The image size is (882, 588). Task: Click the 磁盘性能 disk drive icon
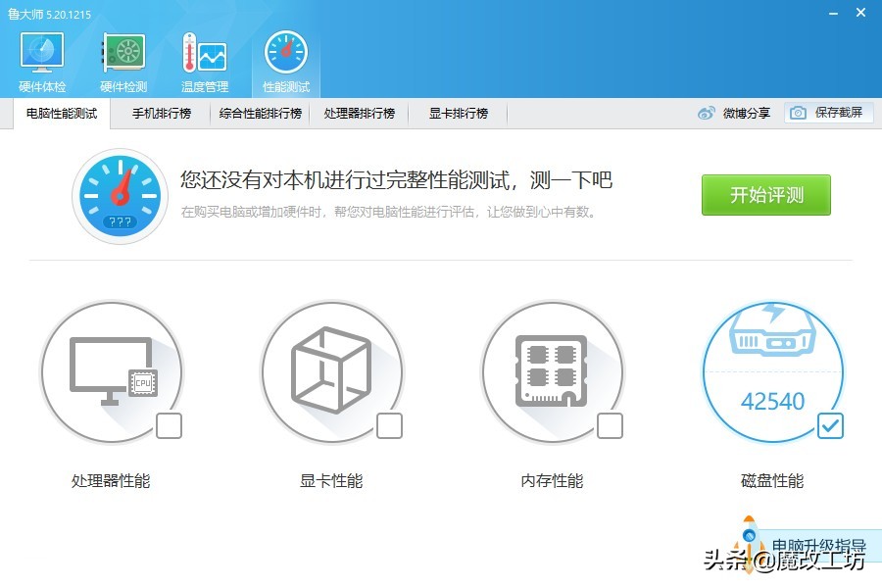click(x=772, y=329)
